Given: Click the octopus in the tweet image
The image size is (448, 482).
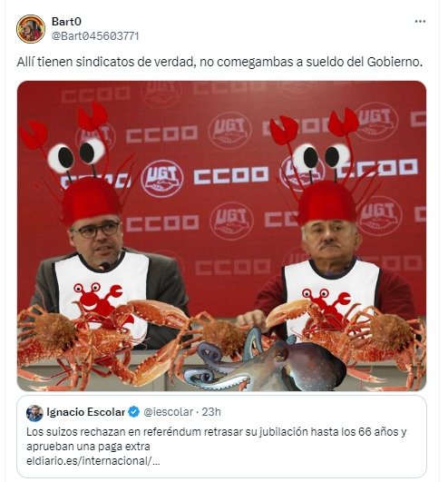Looking at the screenshot, I should pos(264,361).
